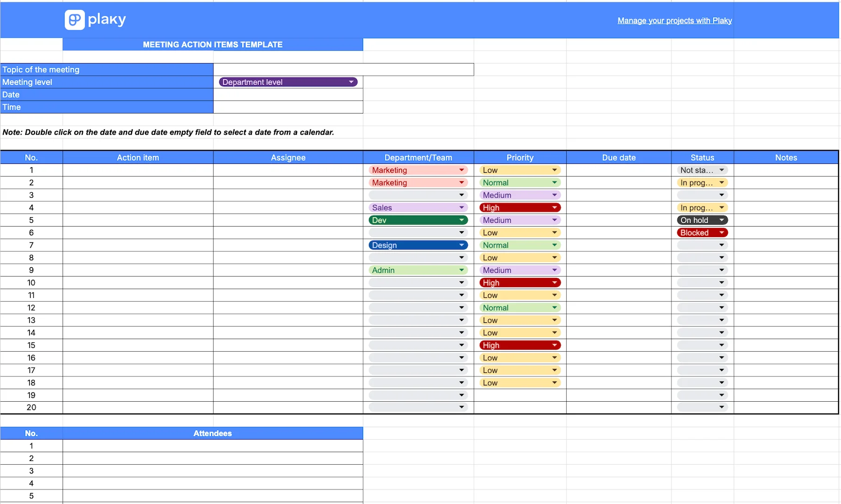Viewport: 841px width, 504px height.
Task: Open row 2 Marketing department dropdown
Action: (x=418, y=183)
